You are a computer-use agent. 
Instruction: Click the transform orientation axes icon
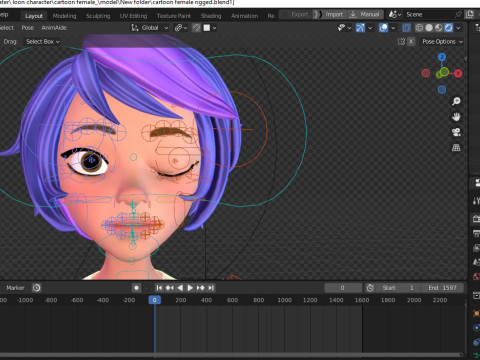pyautogui.click(x=134, y=28)
